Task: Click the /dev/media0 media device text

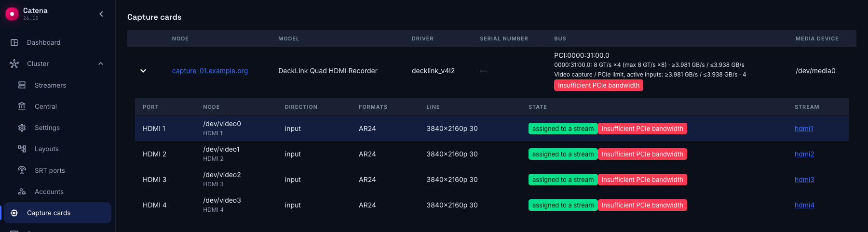Action: [815, 71]
